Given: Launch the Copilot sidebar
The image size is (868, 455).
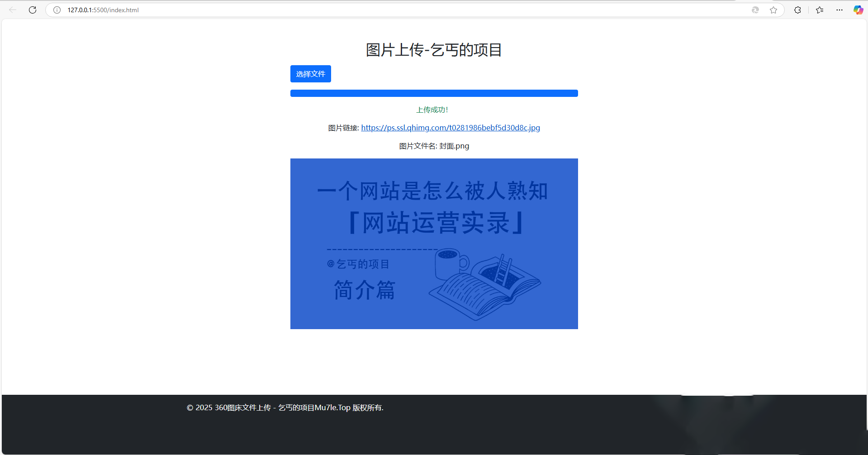Looking at the screenshot, I should (858, 10).
